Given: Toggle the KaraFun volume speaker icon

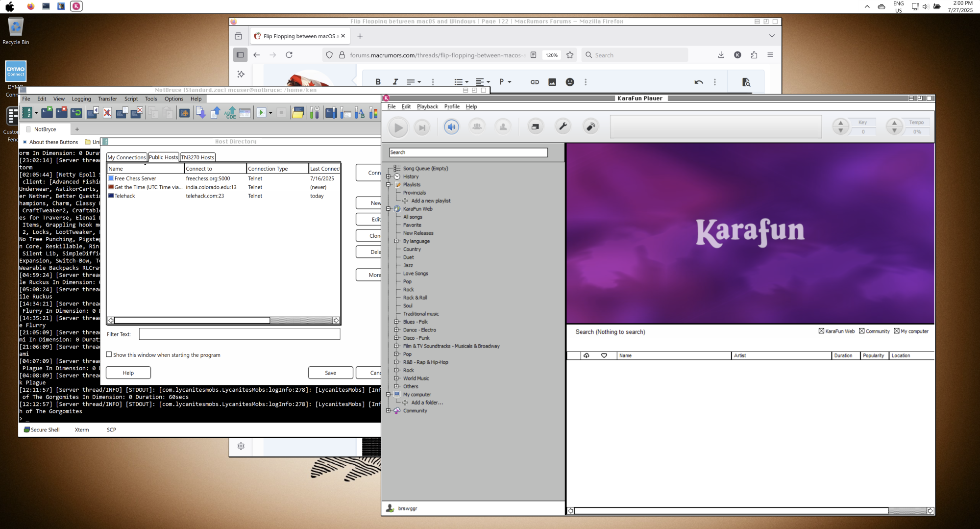Looking at the screenshot, I should tap(451, 127).
